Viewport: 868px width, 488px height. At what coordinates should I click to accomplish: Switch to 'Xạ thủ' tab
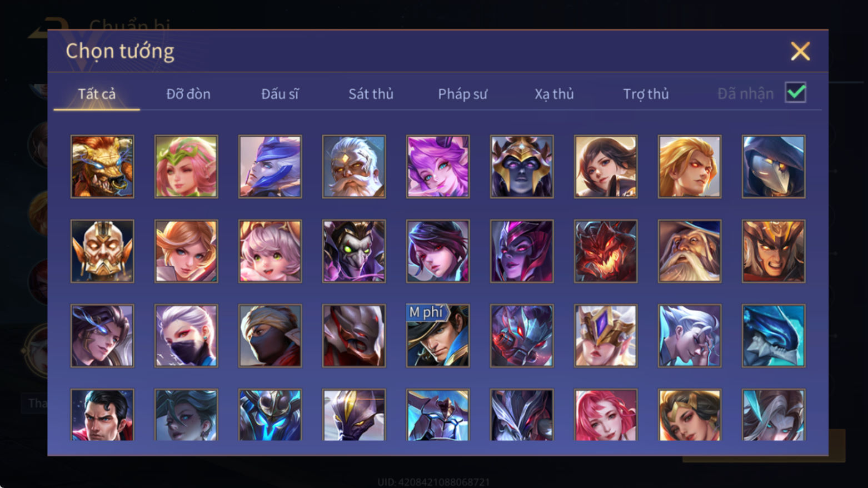pyautogui.click(x=554, y=94)
